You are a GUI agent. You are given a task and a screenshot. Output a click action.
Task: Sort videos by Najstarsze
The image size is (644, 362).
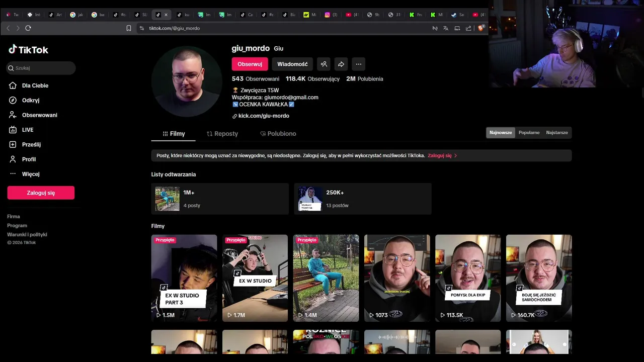tap(557, 133)
